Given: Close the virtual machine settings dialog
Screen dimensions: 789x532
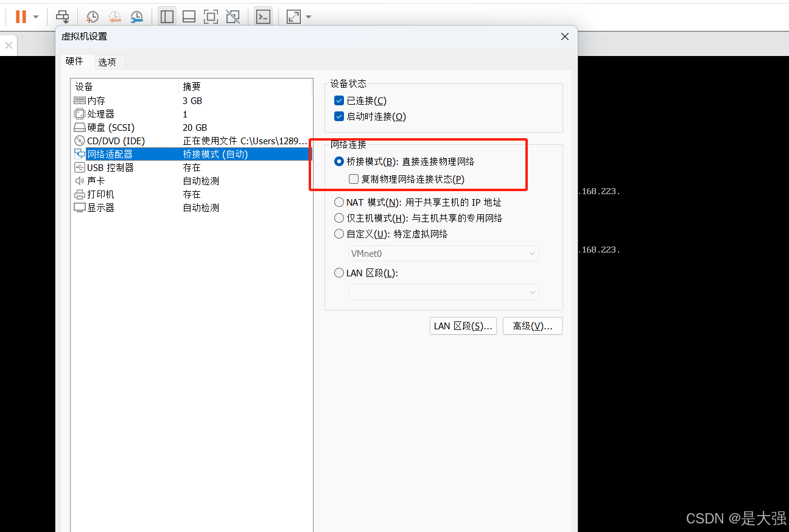Looking at the screenshot, I should pyautogui.click(x=565, y=37).
